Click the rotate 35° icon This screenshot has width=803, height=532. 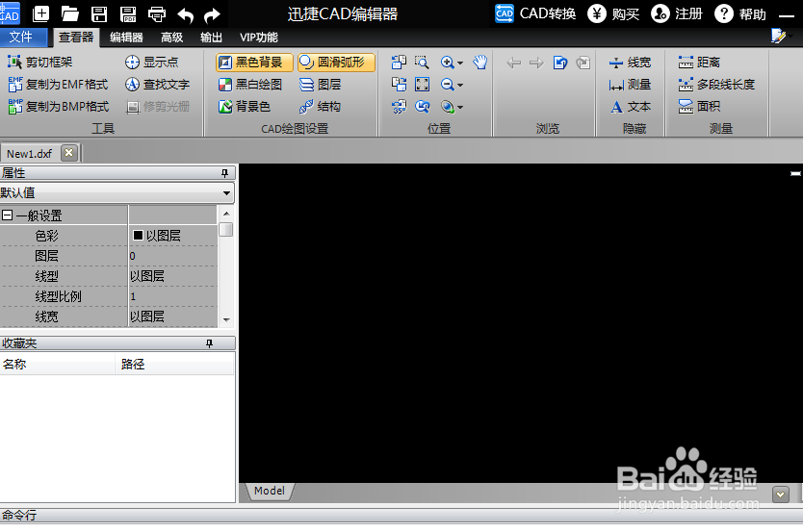point(399,107)
